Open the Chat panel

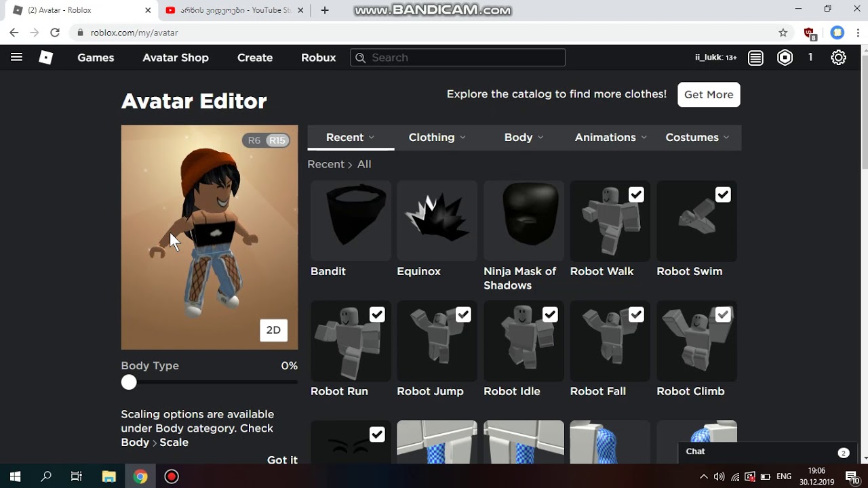click(766, 452)
